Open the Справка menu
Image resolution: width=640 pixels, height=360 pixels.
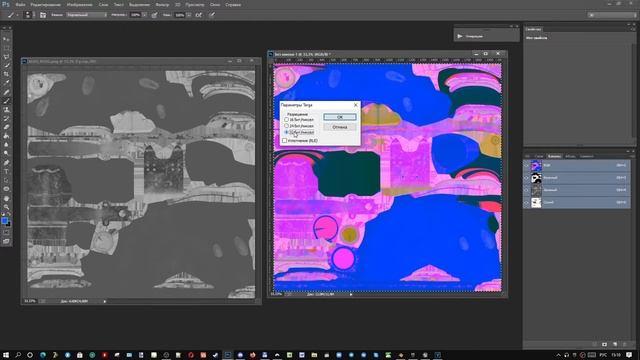(233, 4)
